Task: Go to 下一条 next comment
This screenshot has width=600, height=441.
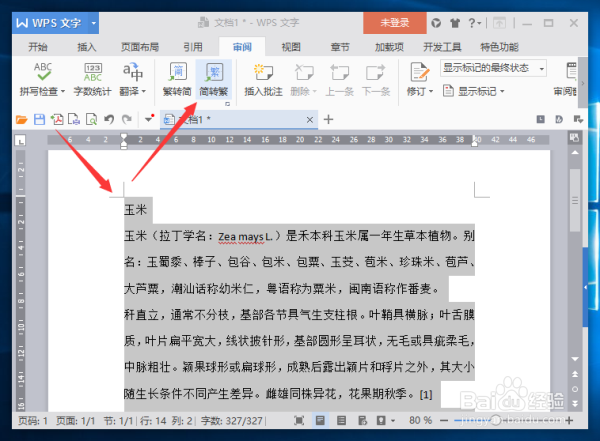Action: pos(376,79)
